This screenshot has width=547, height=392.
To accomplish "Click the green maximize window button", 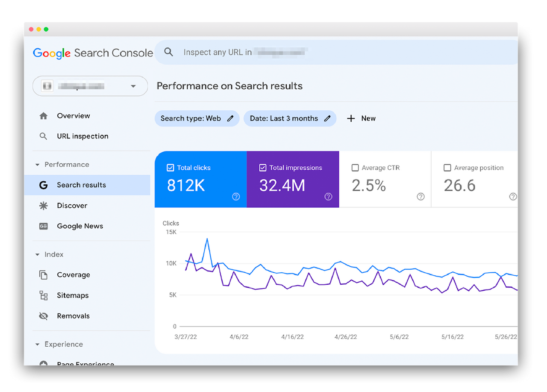I will pos(46,29).
